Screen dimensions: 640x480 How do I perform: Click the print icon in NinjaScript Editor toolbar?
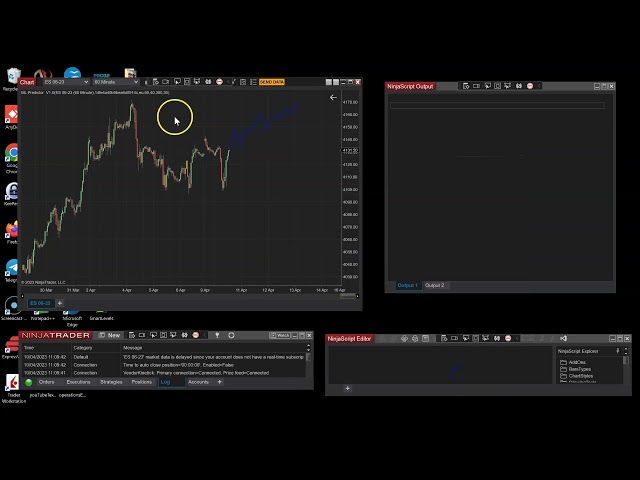(x=404, y=338)
